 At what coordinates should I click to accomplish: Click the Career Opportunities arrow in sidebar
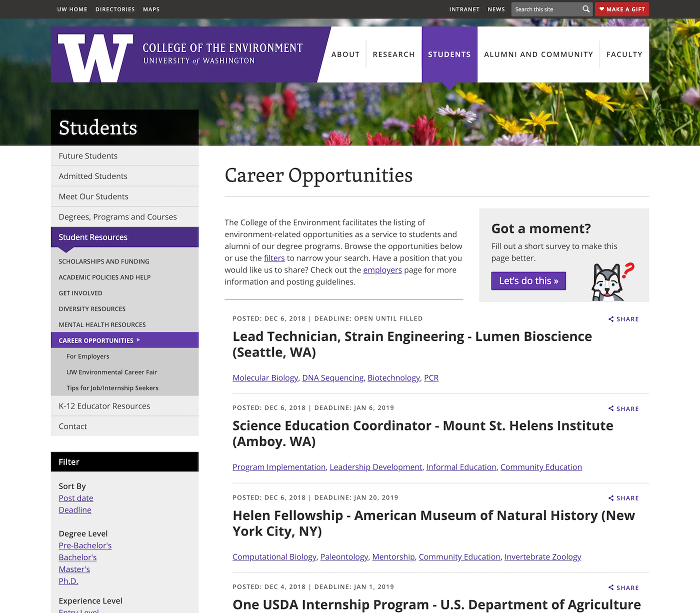pos(138,340)
